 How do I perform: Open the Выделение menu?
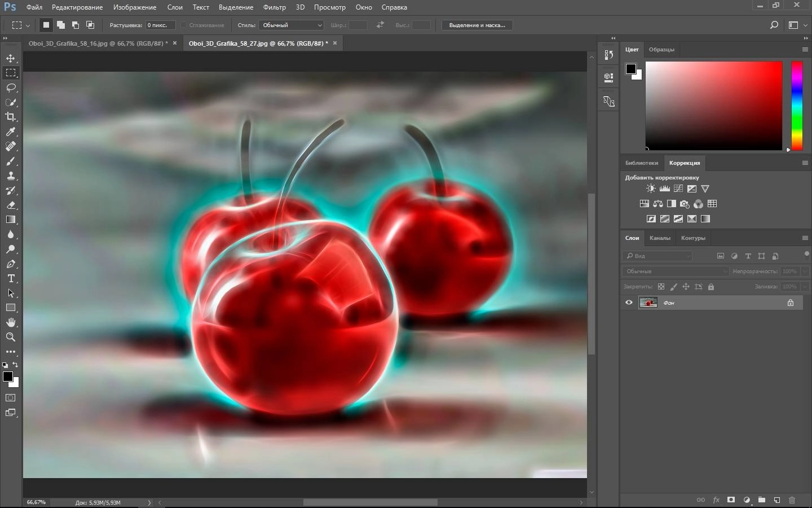pos(236,7)
